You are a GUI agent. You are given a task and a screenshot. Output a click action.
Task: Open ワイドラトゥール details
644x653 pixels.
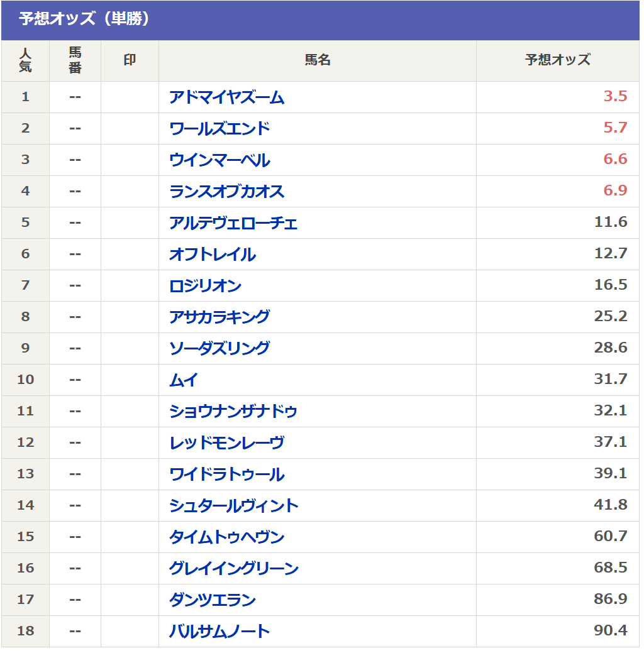pos(226,475)
